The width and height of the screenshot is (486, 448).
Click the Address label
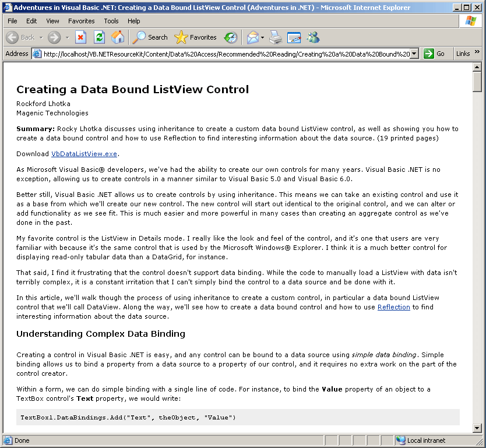coord(17,54)
